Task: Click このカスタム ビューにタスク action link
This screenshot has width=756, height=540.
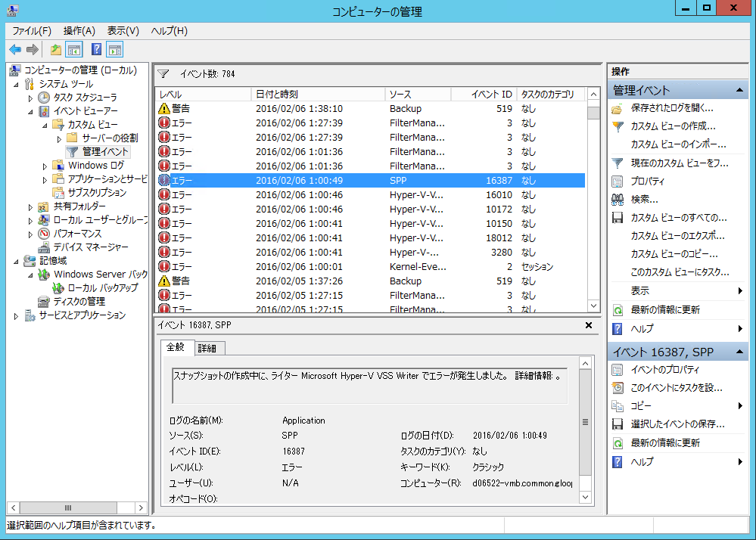Action: click(x=680, y=272)
